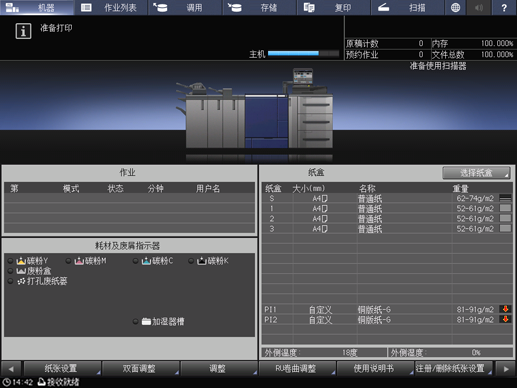The width and height of the screenshot is (517, 388).
Task: Click the globe network icon
Action: click(455, 7)
